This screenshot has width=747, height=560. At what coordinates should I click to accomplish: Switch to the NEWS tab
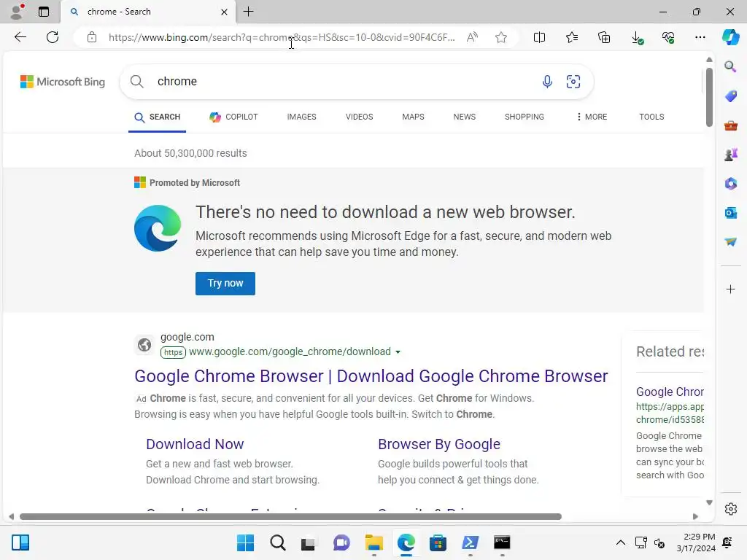click(x=465, y=117)
